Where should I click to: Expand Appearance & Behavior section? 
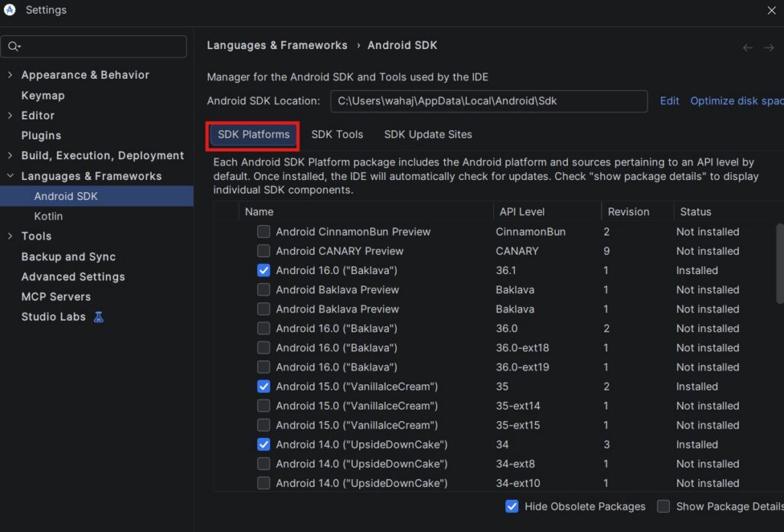tap(10, 75)
